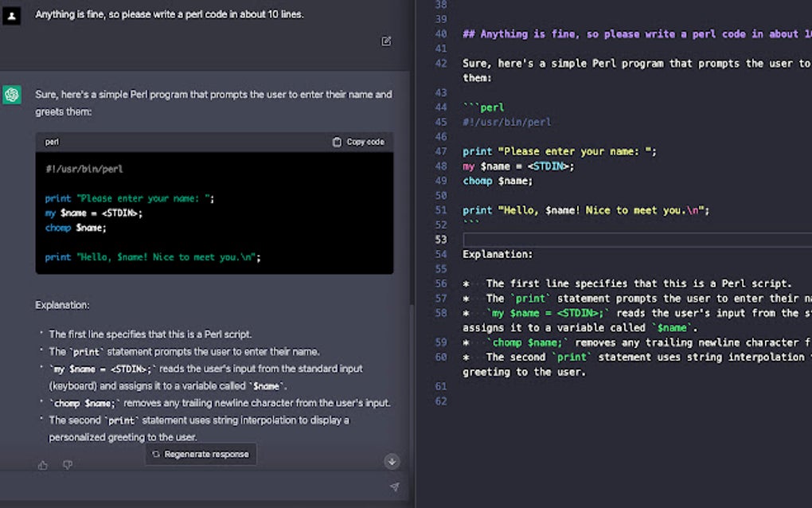
Task: Click editor line number 53
Action: pos(441,239)
